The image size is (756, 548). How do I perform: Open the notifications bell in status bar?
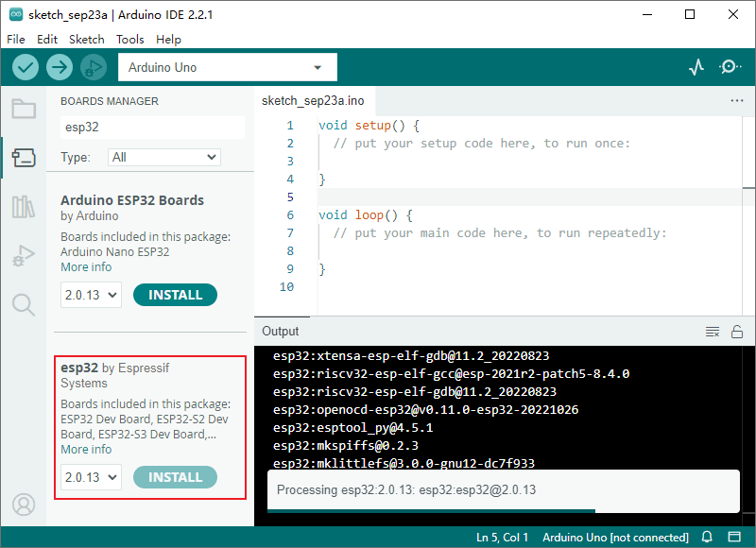tap(706, 538)
